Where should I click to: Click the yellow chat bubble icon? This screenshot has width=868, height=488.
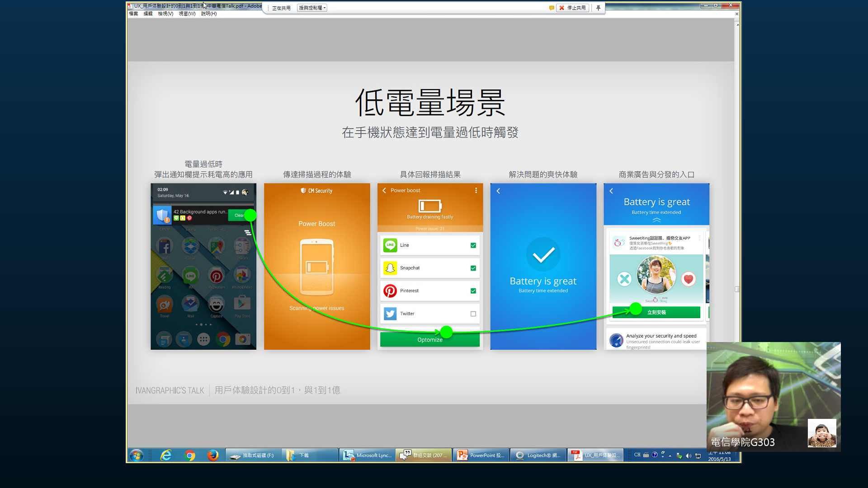552,8
